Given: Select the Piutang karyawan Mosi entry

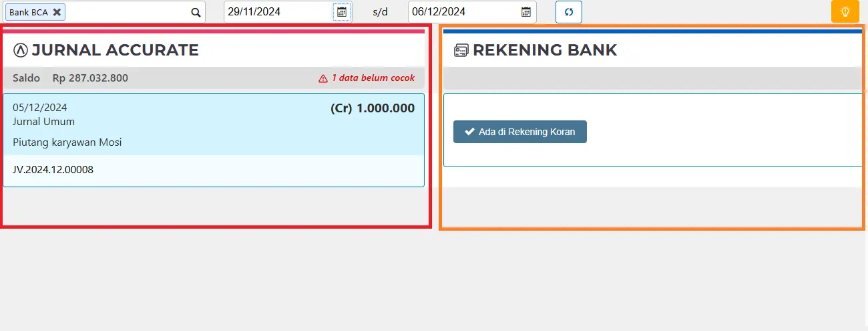Looking at the screenshot, I should [67, 142].
